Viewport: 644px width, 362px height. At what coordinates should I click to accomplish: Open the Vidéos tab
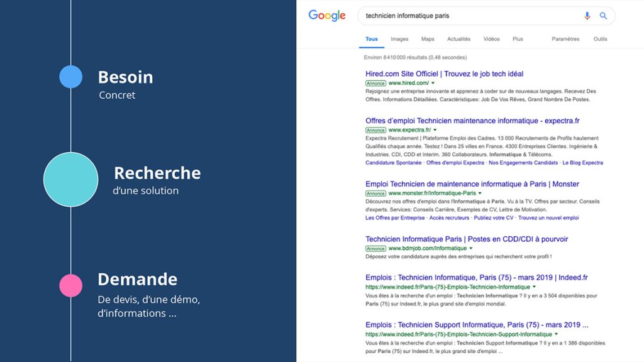point(491,39)
